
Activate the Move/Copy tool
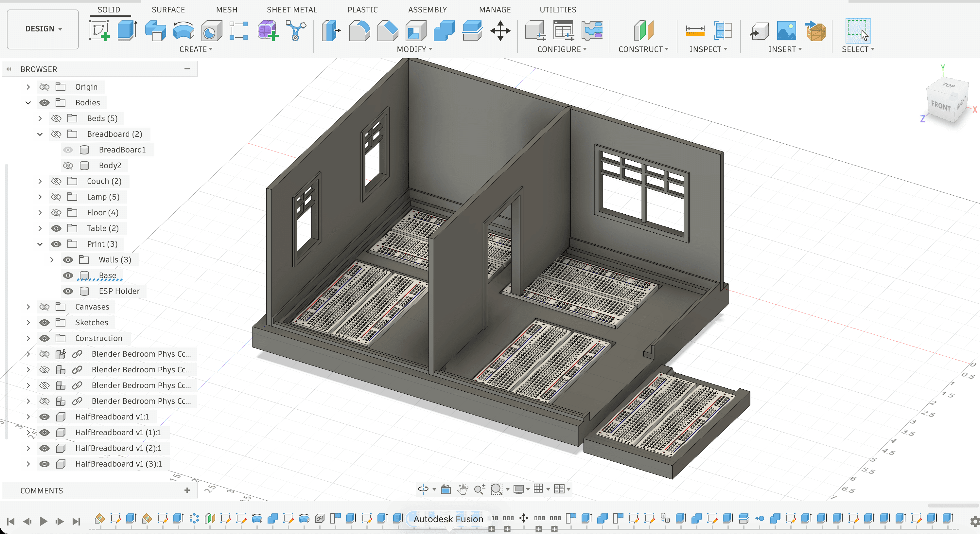click(500, 30)
